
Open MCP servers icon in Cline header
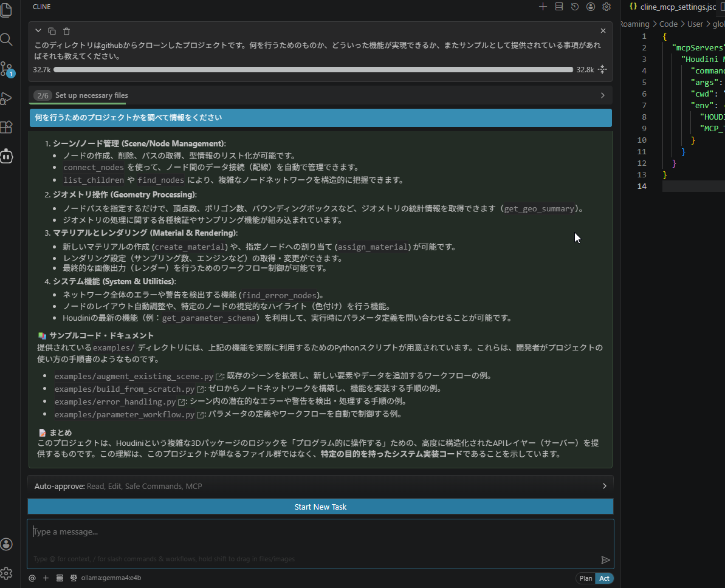[559, 7]
